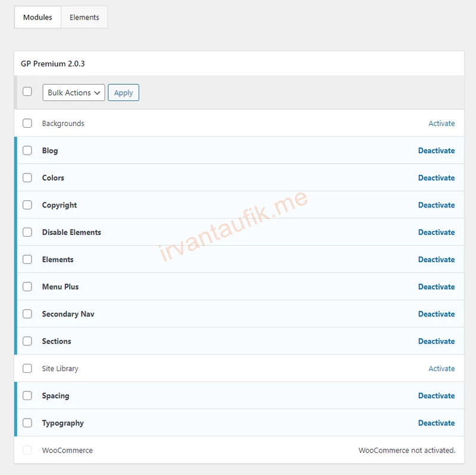This screenshot has width=476, height=475.
Task: Open the Bulk Actions dropdown
Action: (74, 93)
